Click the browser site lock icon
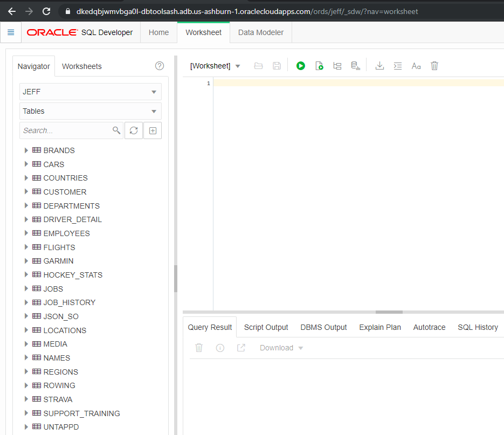The width and height of the screenshot is (504, 435). 68,11
